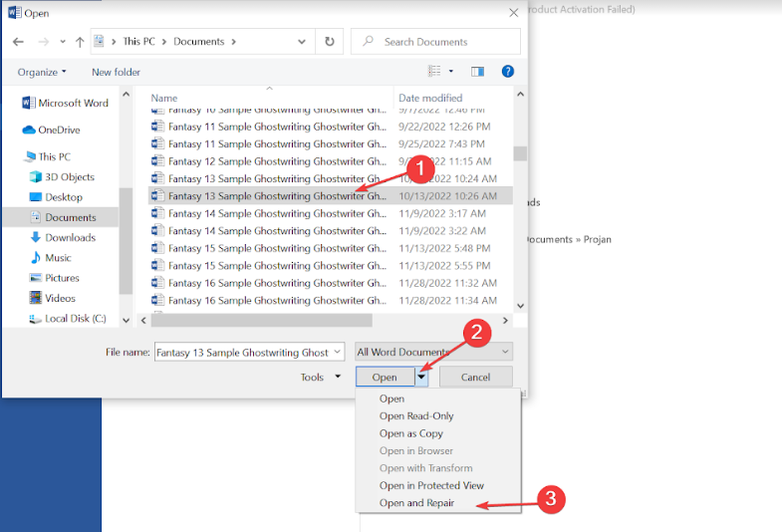Select OneDrive in the navigation pane
The image size is (782, 532).
pyautogui.click(x=51, y=130)
